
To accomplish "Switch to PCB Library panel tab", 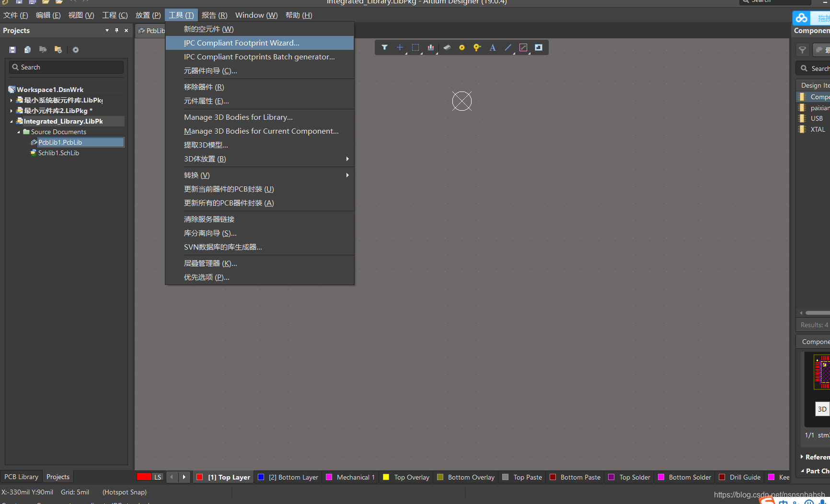I will pos(21,477).
